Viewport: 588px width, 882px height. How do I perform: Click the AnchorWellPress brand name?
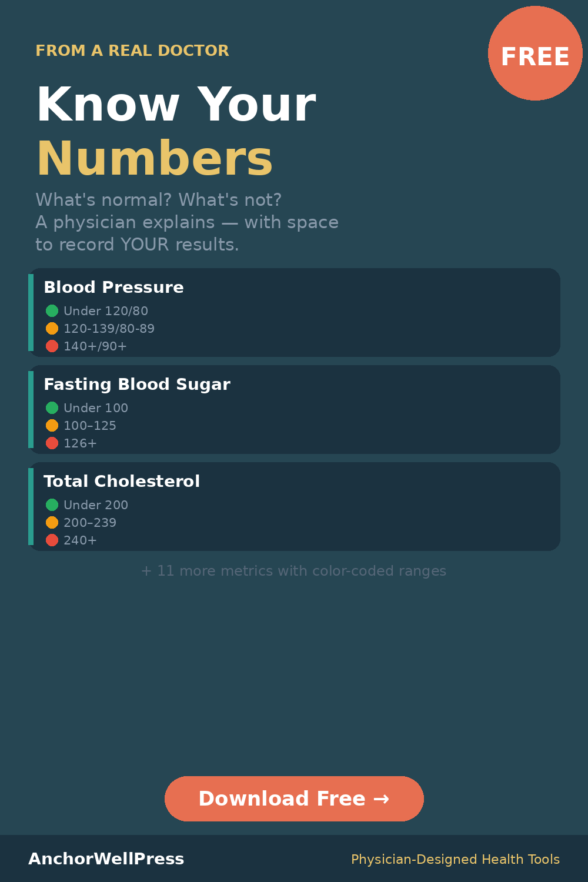tap(106, 859)
